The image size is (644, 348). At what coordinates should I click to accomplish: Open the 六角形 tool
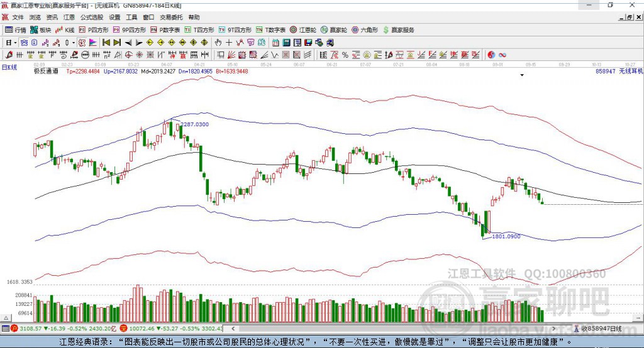click(365, 30)
